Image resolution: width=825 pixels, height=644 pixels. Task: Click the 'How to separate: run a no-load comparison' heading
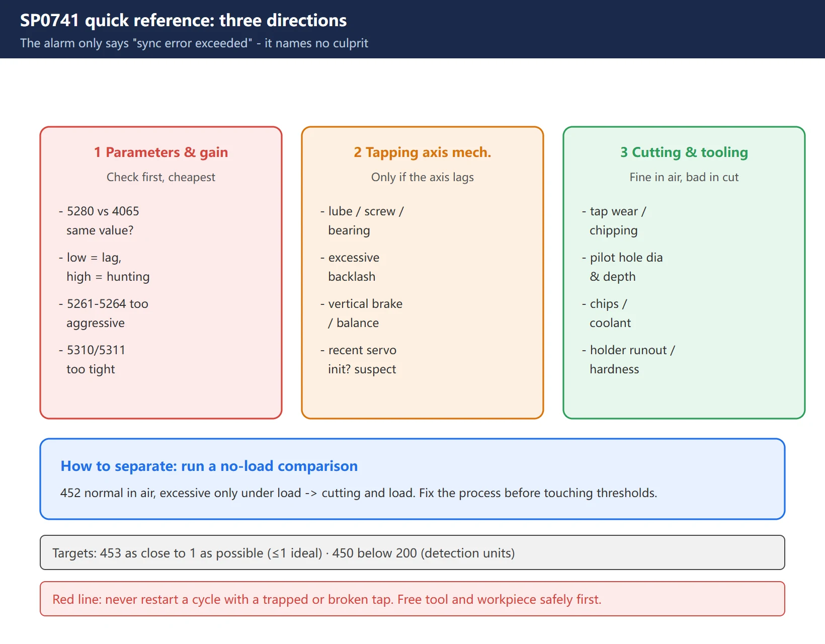click(x=209, y=466)
